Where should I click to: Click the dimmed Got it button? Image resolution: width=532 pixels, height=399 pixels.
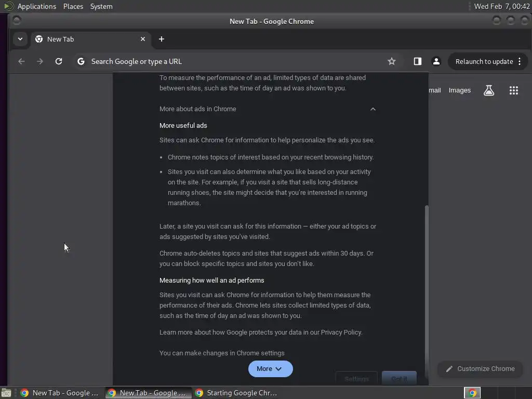pos(399,378)
